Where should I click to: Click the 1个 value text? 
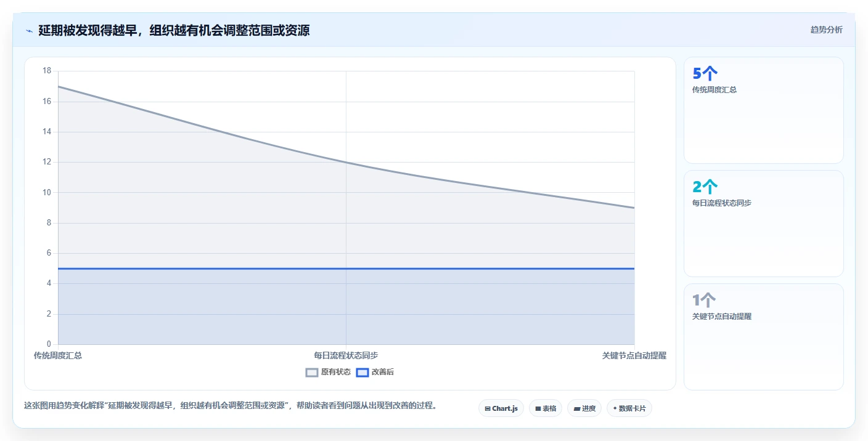[x=705, y=301]
